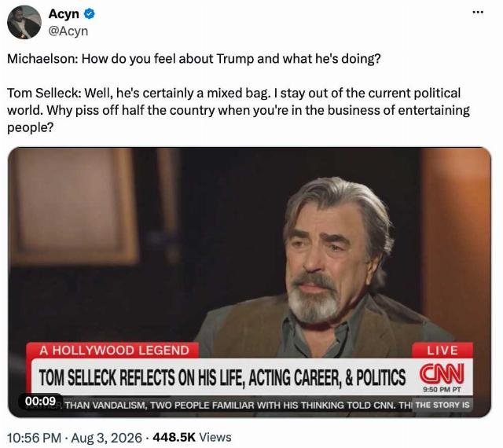Open the three-dot more options menu
Viewport: 503px width, 448px height.
coord(478,13)
